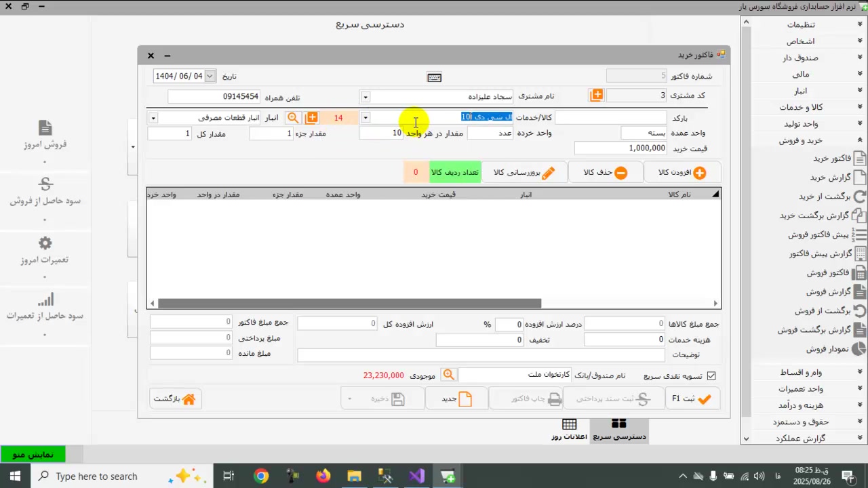The width and height of the screenshot is (868, 488).
Task: Click the نام کالا column header
Action: click(x=679, y=195)
